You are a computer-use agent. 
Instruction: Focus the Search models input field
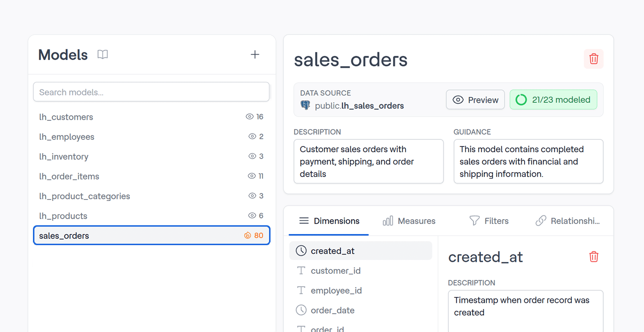[x=151, y=92]
